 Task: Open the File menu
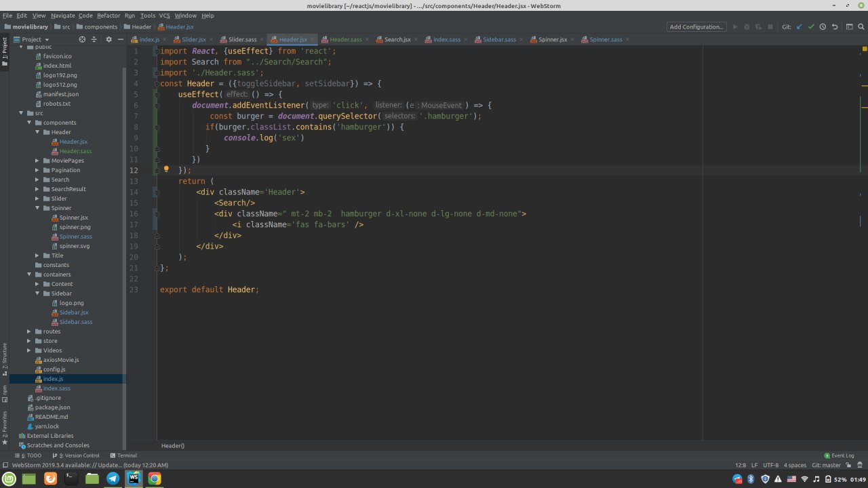(x=7, y=15)
